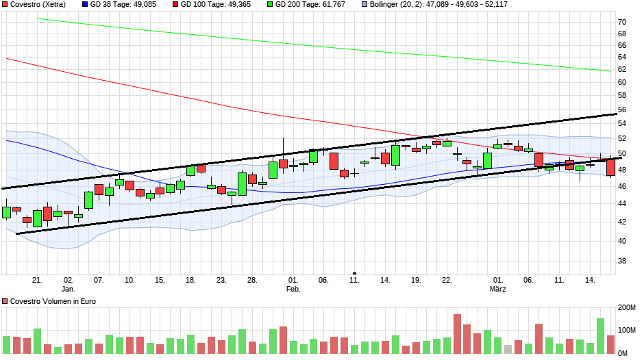This screenshot has height=360, width=644.
Task: Click the 'Jan.' month label
Action: 69,289
